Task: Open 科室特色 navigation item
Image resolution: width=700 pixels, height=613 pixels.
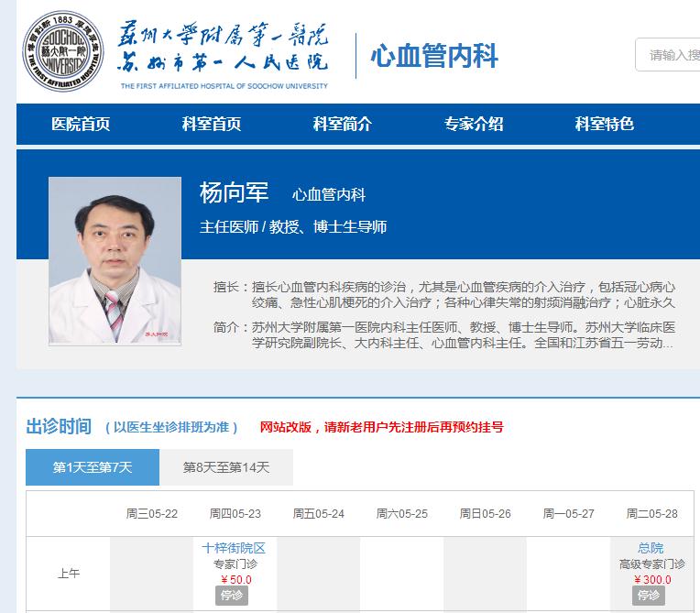Action: 605,125
